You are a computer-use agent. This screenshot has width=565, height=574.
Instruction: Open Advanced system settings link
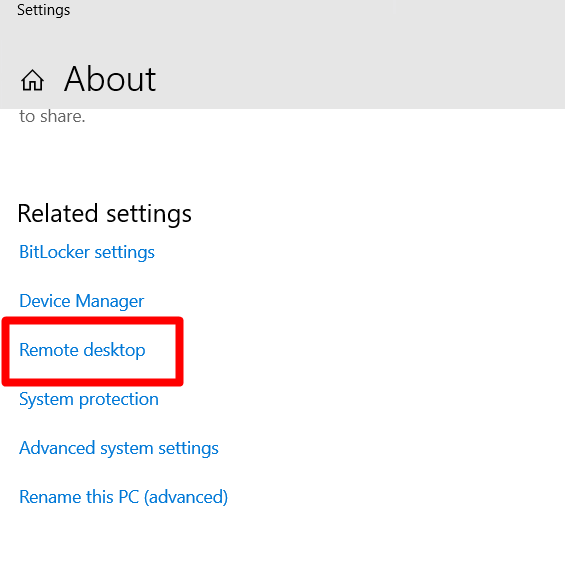[119, 448]
